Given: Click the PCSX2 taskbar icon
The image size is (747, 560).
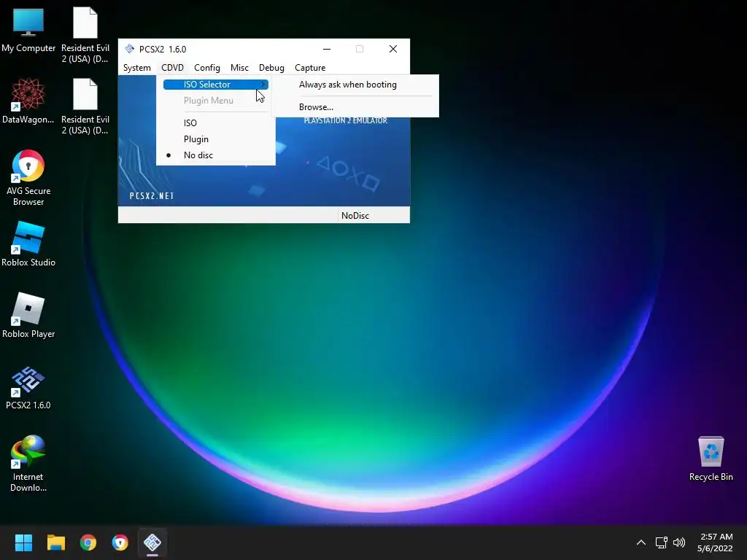Looking at the screenshot, I should click(x=152, y=542).
